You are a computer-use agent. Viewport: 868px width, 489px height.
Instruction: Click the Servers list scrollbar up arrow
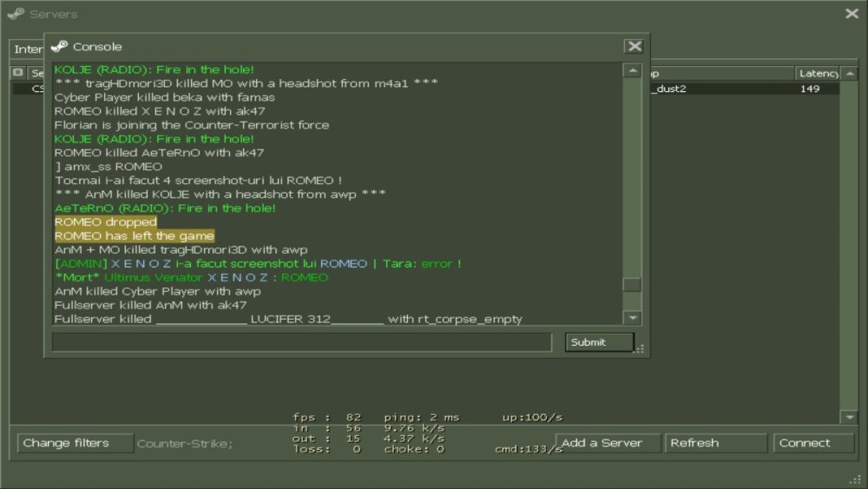850,73
